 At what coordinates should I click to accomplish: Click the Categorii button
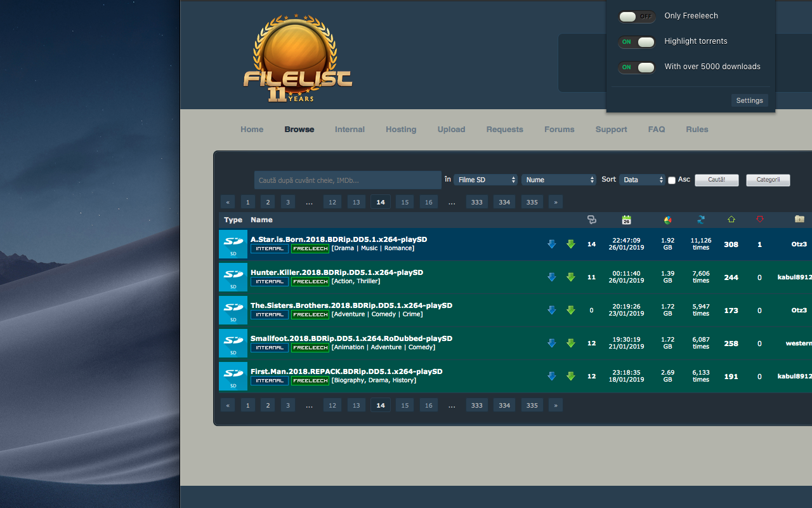coord(768,180)
